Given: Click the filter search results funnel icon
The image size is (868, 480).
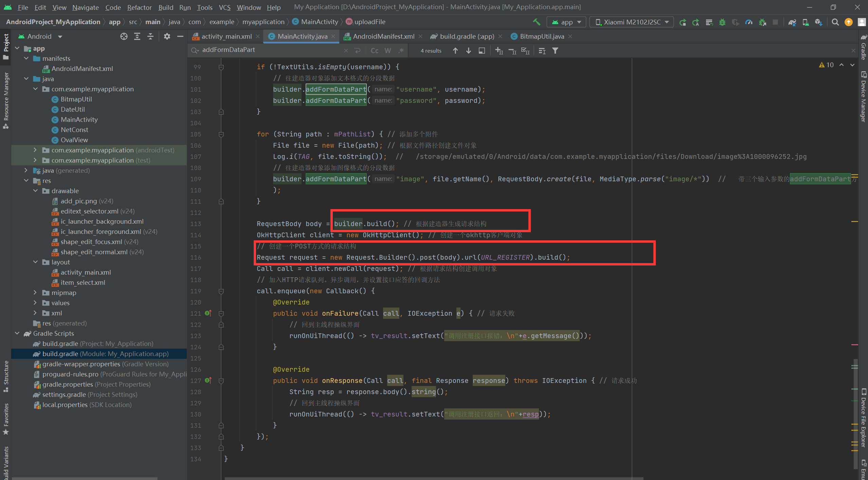Looking at the screenshot, I should (555, 51).
